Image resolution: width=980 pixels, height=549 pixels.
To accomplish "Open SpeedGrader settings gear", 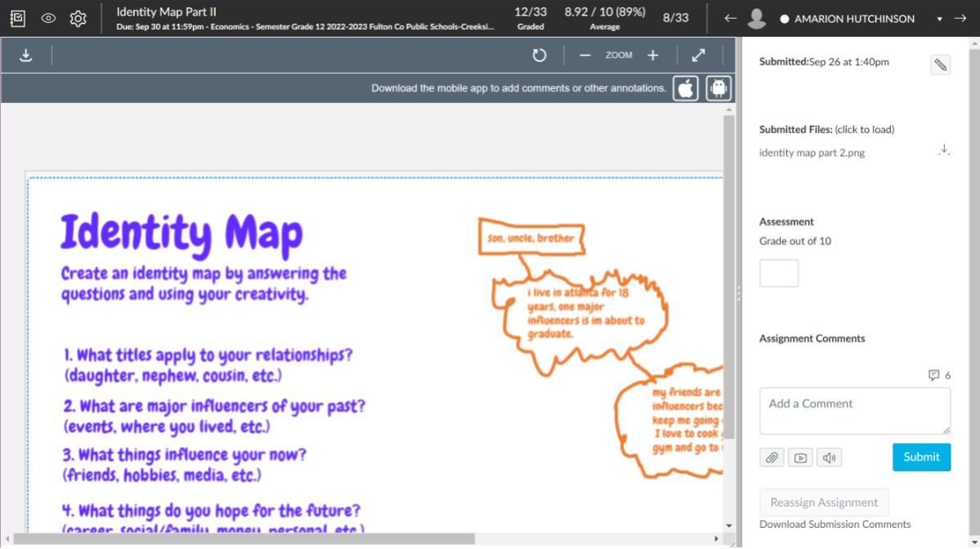I will click(78, 18).
